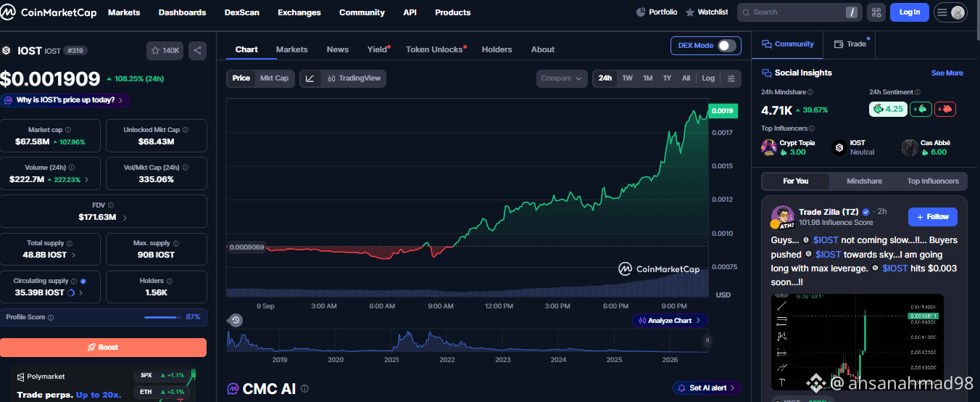This screenshot has width=980, height=402.
Task: Click the CoinMarketCap logo
Action: coord(50,12)
